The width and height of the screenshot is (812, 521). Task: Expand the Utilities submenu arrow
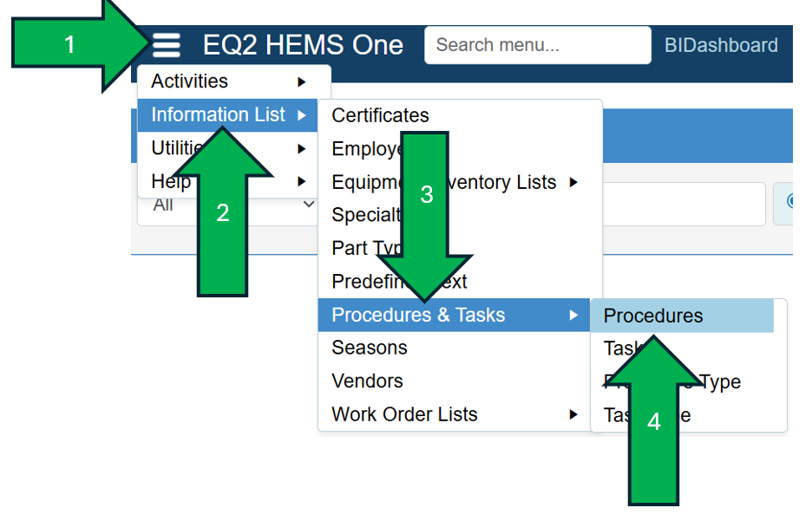pyautogui.click(x=301, y=148)
